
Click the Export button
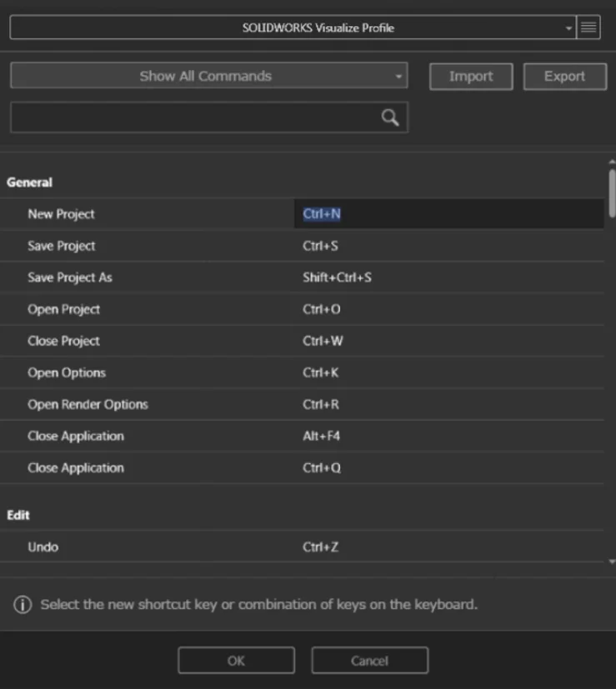coord(564,77)
